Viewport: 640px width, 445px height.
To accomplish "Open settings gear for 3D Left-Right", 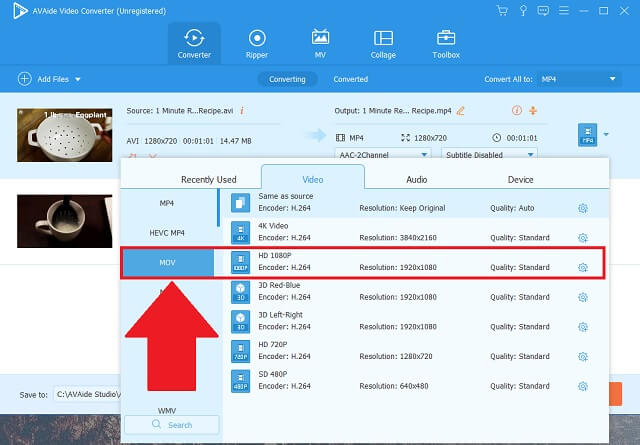I will (x=583, y=327).
